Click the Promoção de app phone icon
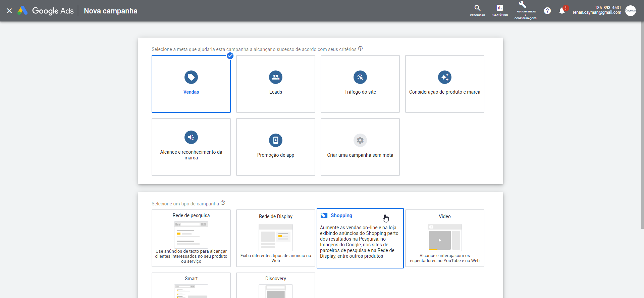 click(x=276, y=140)
